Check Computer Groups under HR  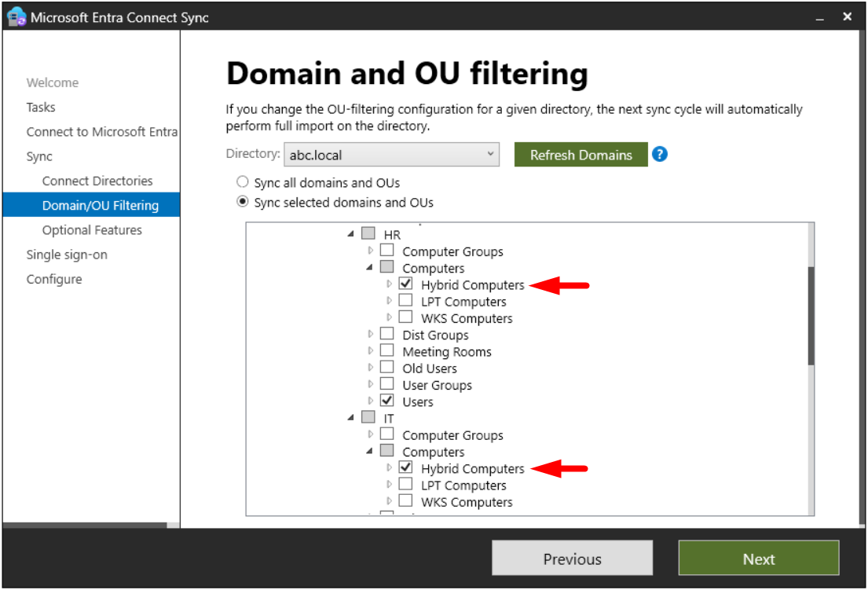pyautogui.click(x=387, y=250)
